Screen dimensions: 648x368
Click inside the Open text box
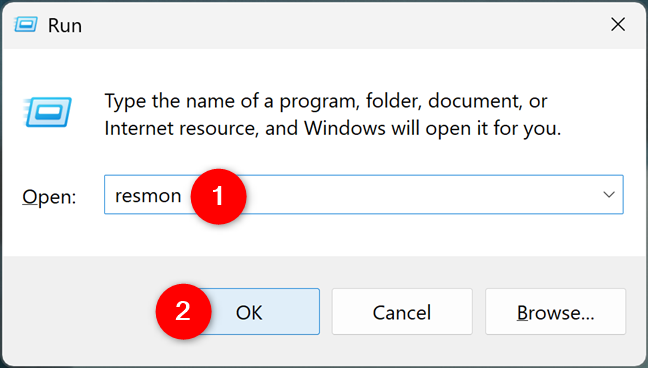[x=364, y=194]
